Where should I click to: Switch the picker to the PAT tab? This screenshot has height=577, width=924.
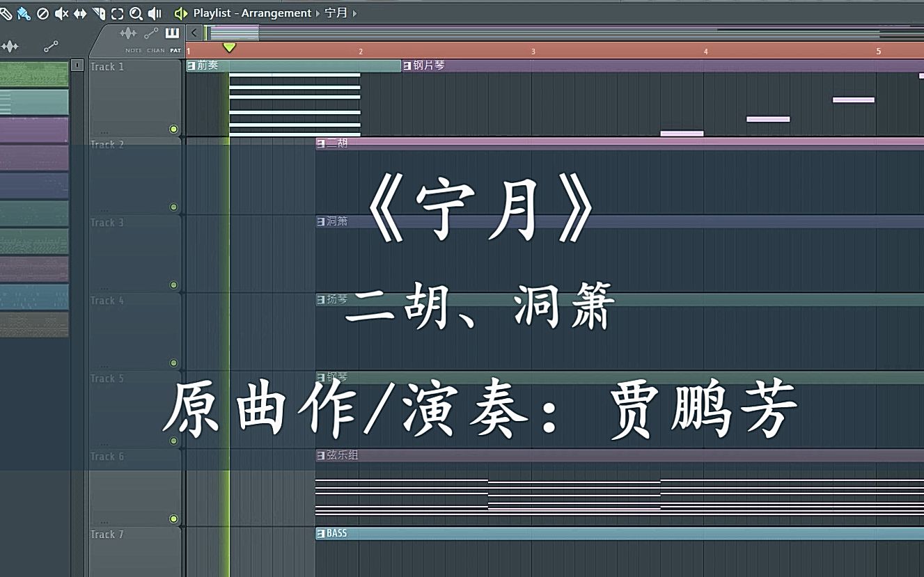point(175,50)
